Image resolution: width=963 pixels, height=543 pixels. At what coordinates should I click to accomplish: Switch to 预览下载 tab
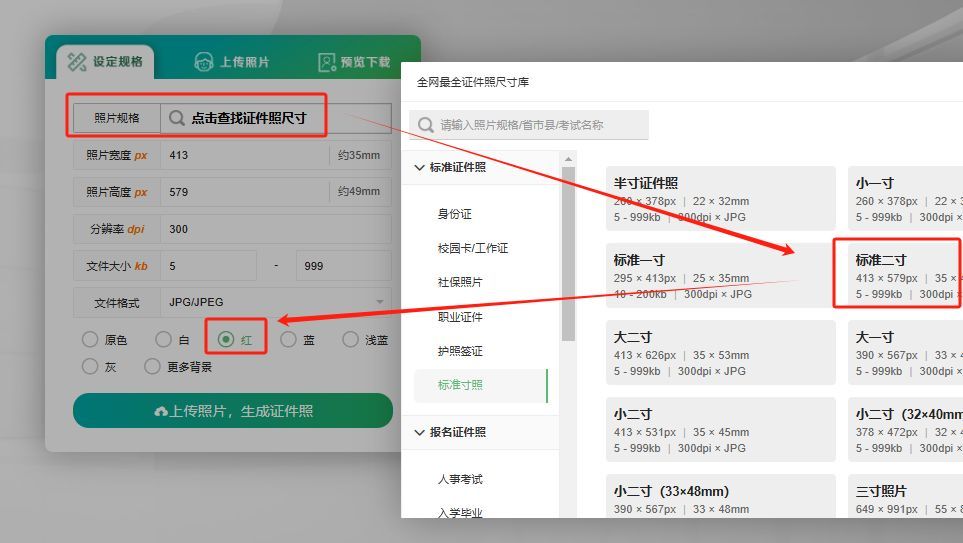pyautogui.click(x=354, y=62)
